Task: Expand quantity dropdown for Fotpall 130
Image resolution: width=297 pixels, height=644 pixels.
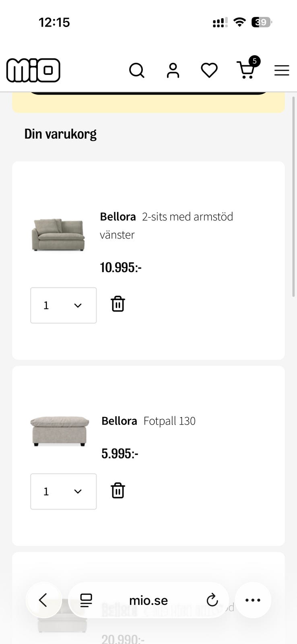Action: click(x=64, y=491)
